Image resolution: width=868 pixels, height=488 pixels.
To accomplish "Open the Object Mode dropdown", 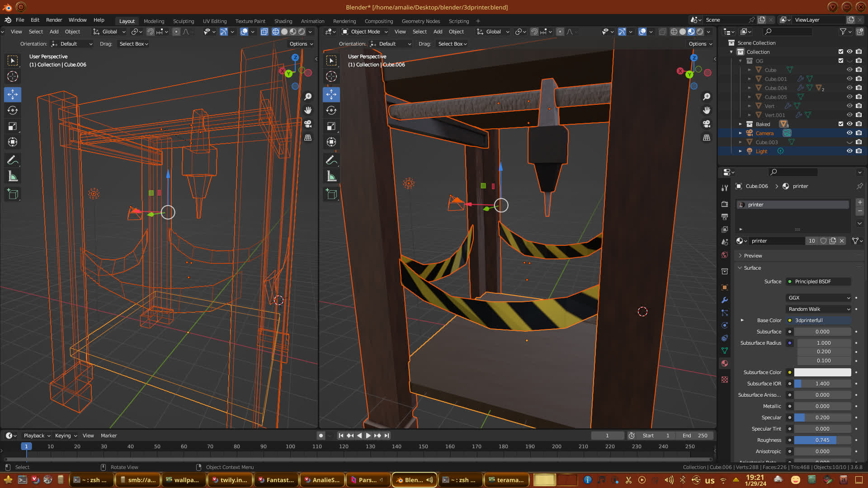I will 365,32.
